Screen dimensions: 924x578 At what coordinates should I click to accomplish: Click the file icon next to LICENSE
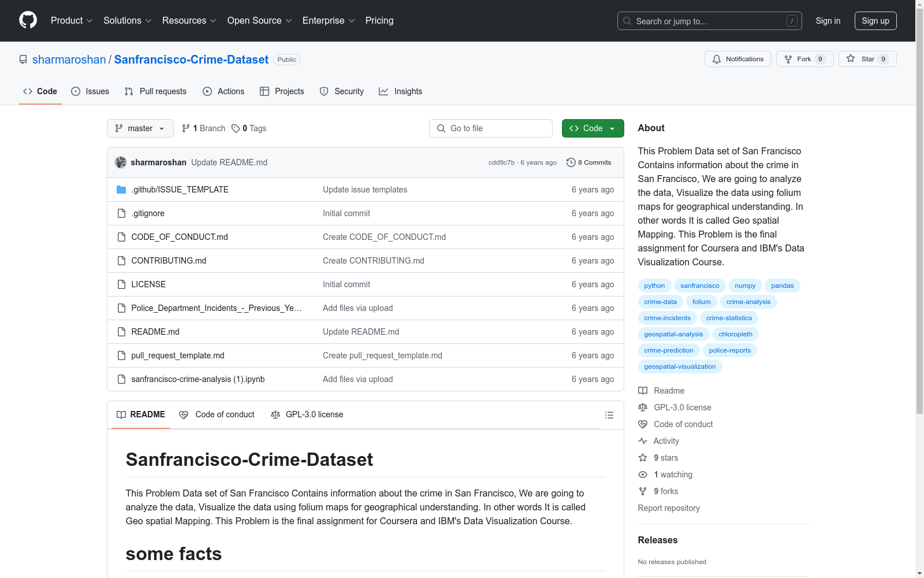click(x=121, y=284)
